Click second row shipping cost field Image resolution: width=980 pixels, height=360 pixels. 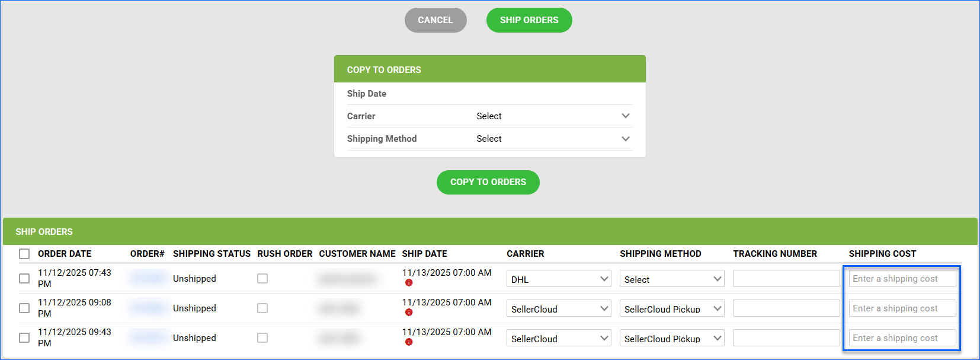click(902, 308)
